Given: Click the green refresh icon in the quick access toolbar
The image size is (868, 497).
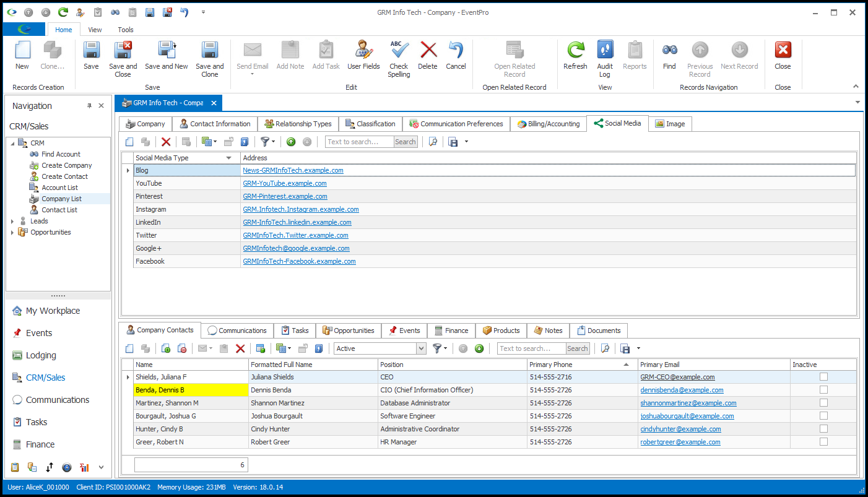Looking at the screenshot, I should click(x=63, y=12).
